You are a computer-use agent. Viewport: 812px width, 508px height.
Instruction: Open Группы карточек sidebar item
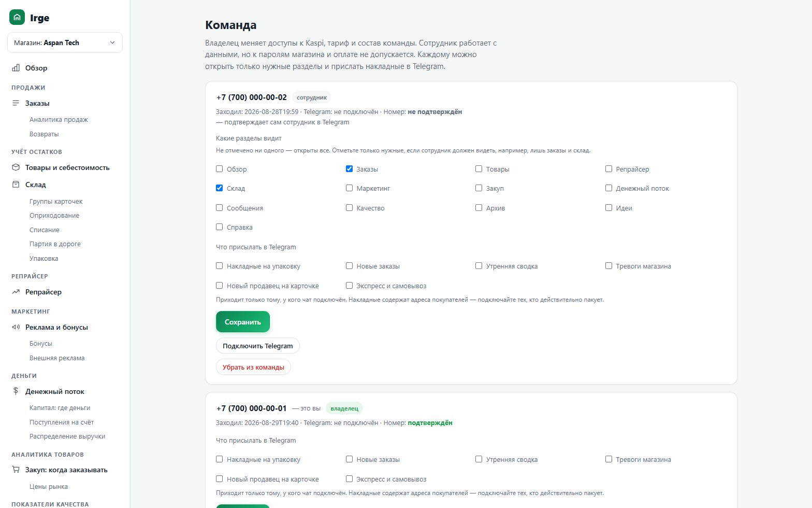point(56,202)
